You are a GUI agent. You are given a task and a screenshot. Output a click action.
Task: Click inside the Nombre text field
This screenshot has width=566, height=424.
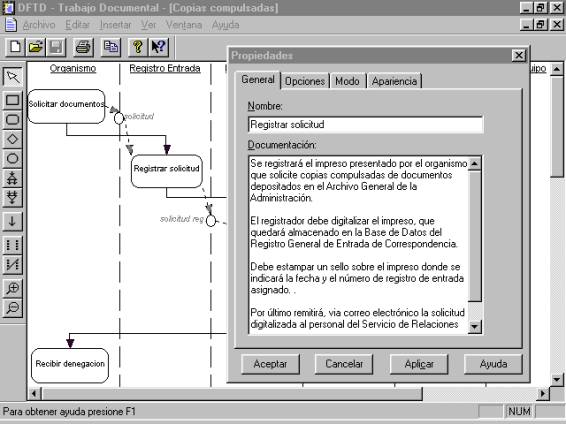pyautogui.click(x=365, y=125)
